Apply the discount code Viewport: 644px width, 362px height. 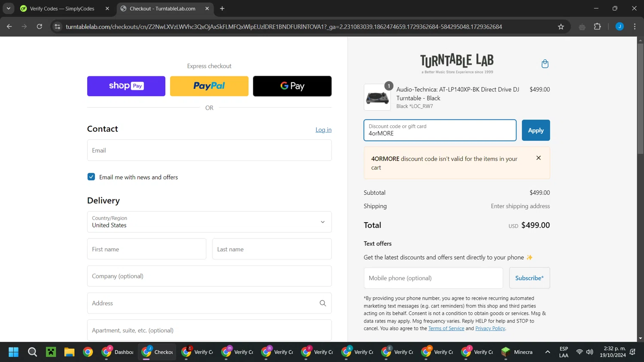click(536, 130)
